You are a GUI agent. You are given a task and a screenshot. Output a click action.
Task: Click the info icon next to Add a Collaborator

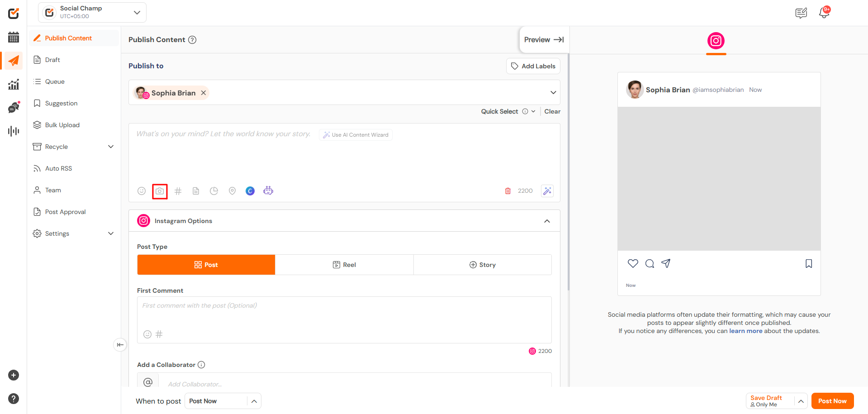point(201,365)
